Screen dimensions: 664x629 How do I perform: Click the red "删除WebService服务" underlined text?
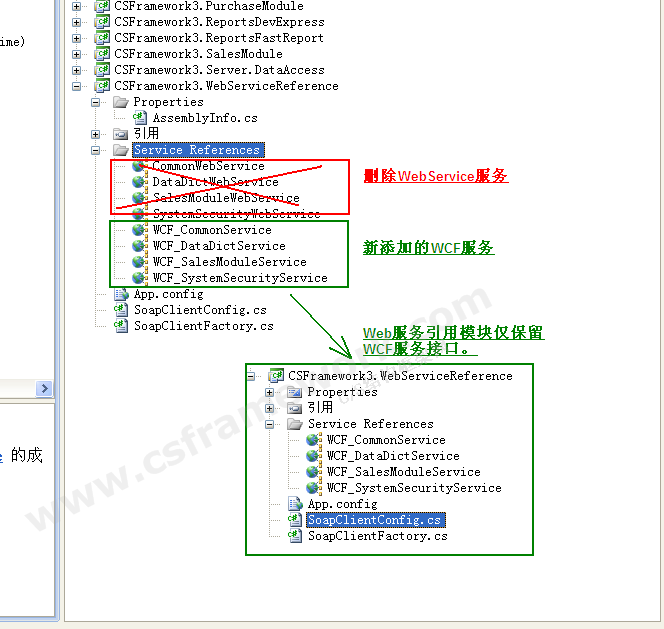click(435, 176)
